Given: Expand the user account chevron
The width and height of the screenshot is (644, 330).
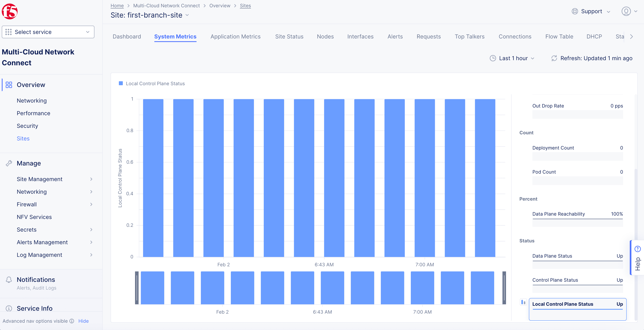Looking at the screenshot, I should click(636, 11).
